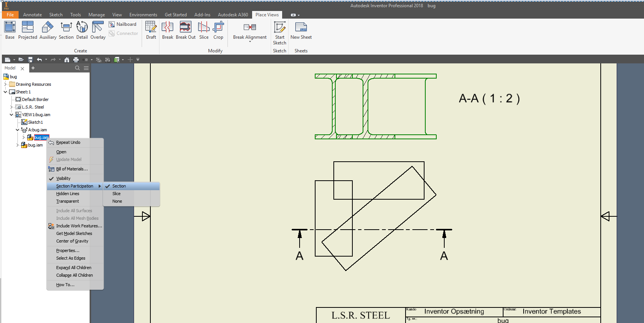The width and height of the screenshot is (644, 323).
Task: Open the quick access toolbar customize dropdown
Action: [138, 60]
